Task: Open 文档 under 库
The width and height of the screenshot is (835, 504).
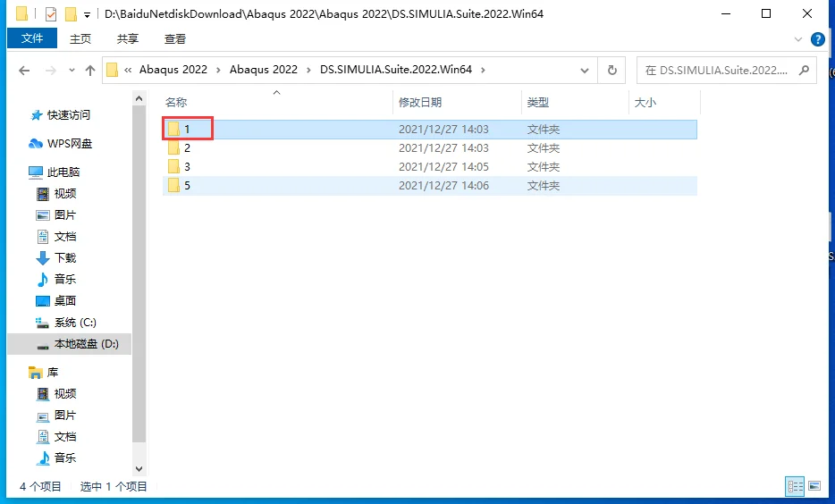Action: click(65, 436)
